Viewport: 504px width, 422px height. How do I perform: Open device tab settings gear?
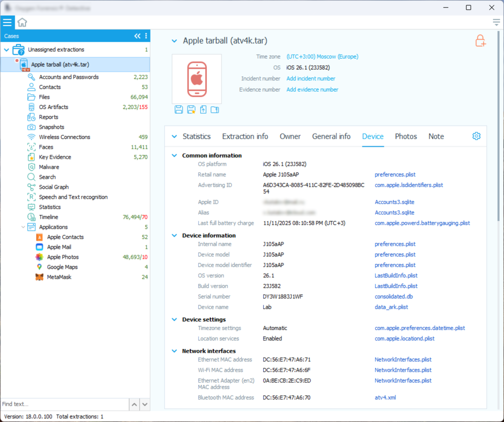476,136
